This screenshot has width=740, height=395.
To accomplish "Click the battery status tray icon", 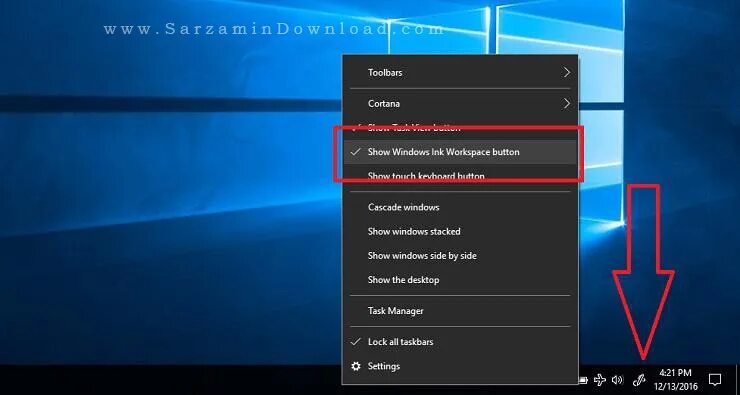I will pyautogui.click(x=584, y=379).
